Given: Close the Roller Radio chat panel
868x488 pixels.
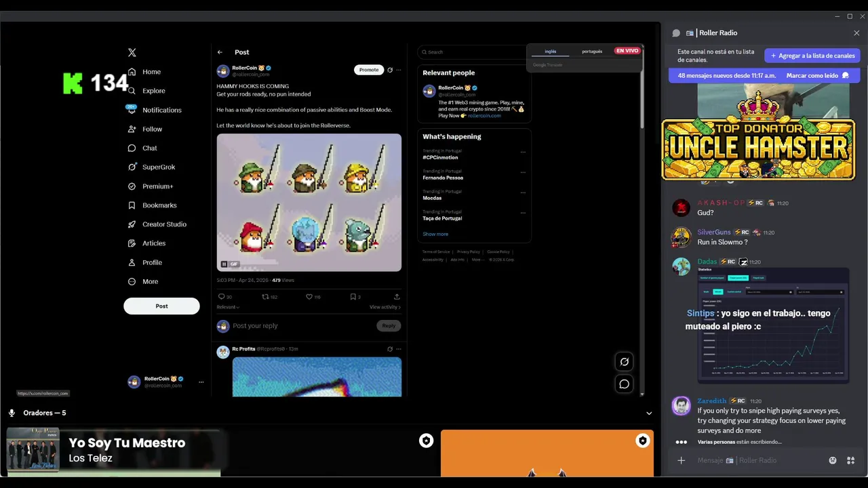Looking at the screenshot, I should pos(856,33).
